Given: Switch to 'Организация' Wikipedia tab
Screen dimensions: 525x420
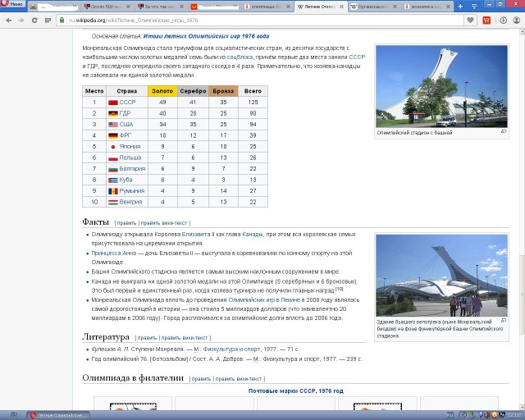Looking at the screenshot, I should point(374,7).
